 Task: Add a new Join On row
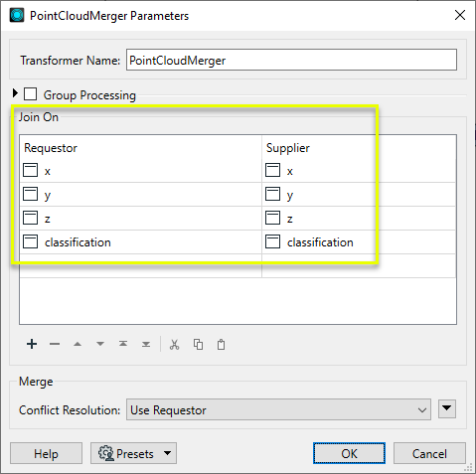pos(32,344)
